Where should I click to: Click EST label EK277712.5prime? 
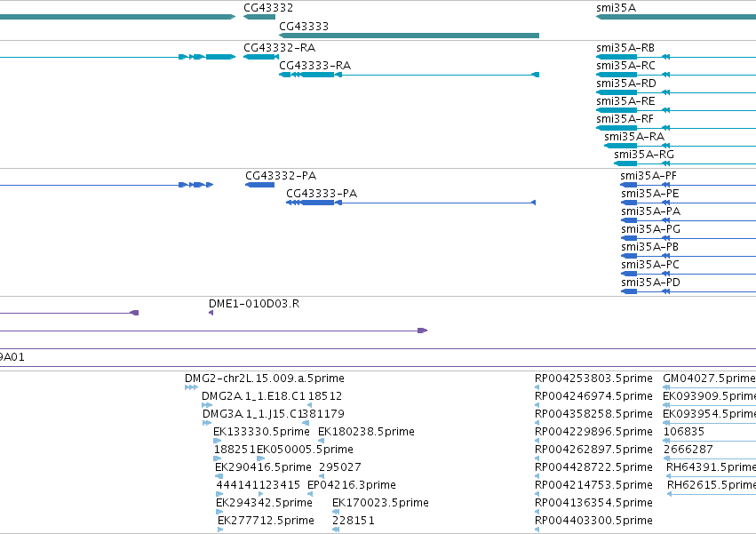tap(267, 521)
